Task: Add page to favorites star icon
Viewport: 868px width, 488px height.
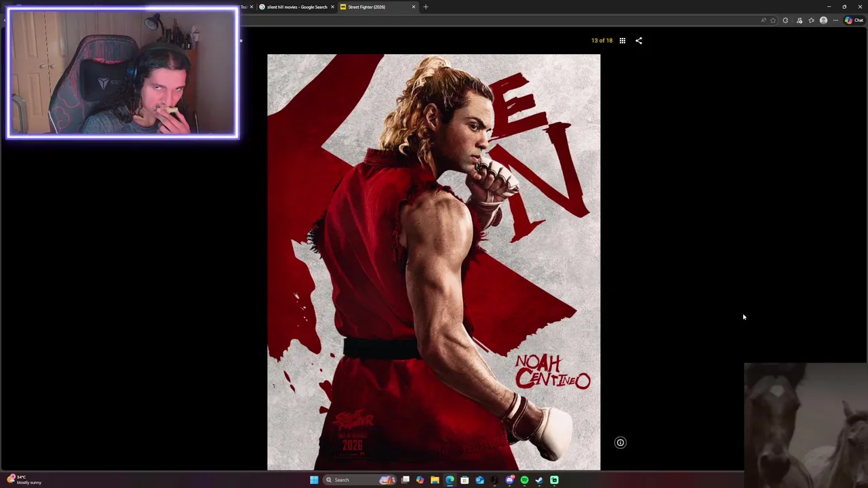Action: [x=773, y=20]
